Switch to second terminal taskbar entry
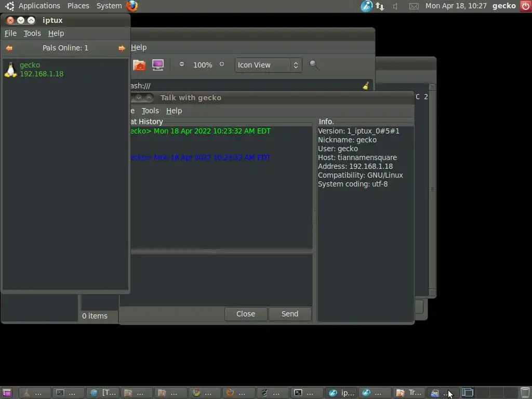Screen dimensions: 532x399 (307, 393)
